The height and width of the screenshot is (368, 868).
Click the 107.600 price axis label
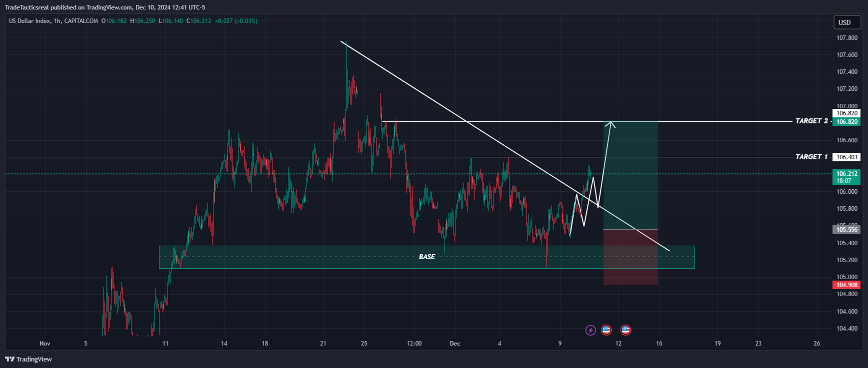point(846,55)
